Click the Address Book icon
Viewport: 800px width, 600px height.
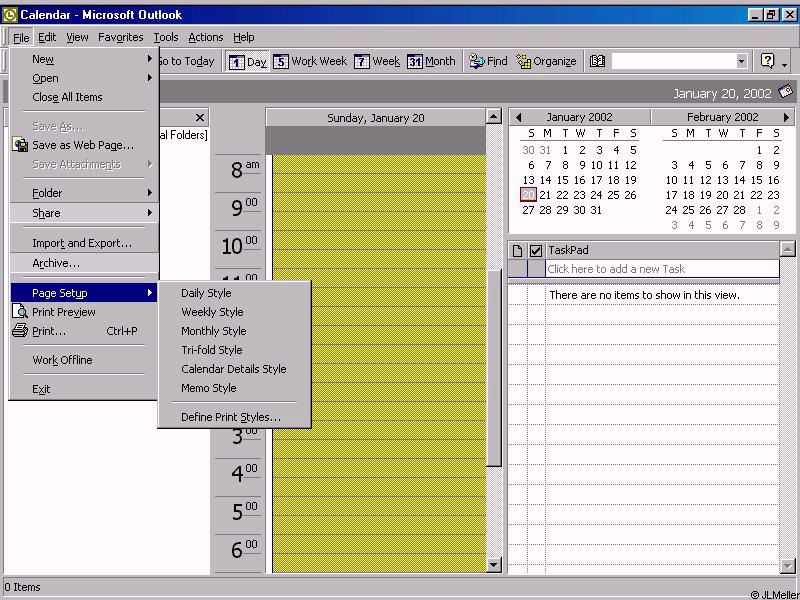tap(597, 61)
